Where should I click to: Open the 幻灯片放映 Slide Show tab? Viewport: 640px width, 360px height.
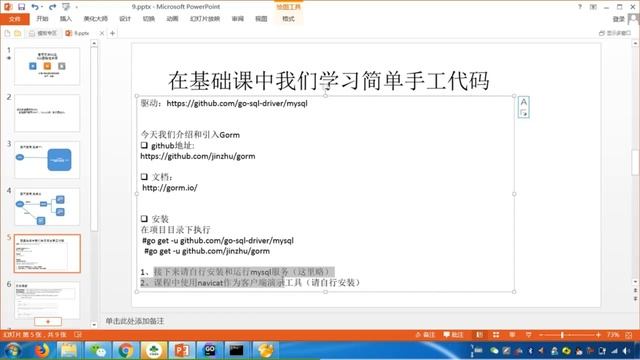tap(205, 19)
